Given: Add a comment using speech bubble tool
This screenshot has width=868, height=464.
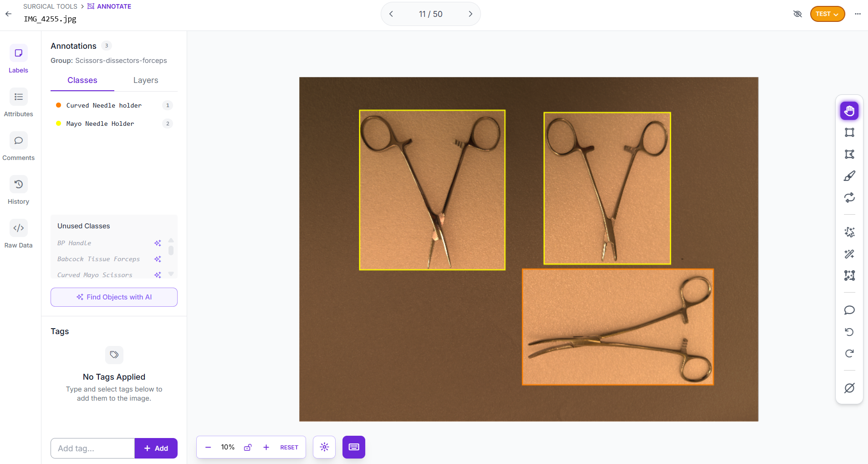Looking at the screenshot, I should [x=849, y=310].
